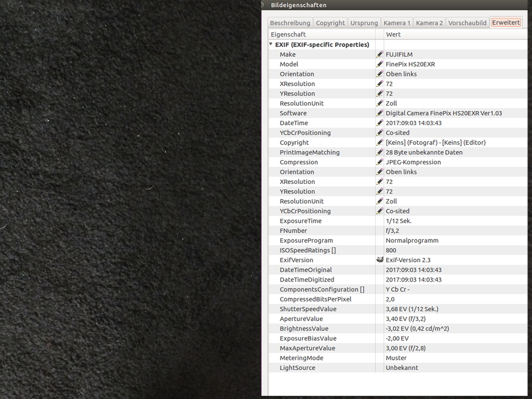
Task: Click the pencil icon for Software row
Action: 380,113
